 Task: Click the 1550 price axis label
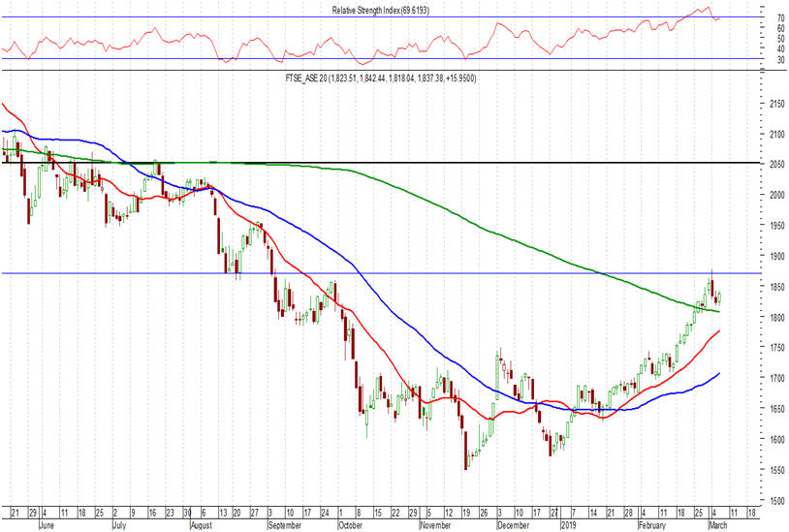click(x=777, y=470)
